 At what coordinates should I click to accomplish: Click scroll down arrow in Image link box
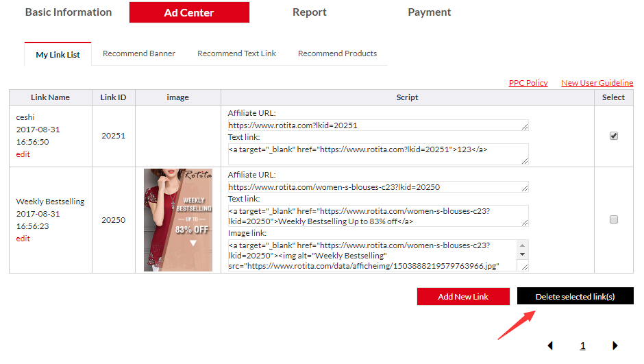click(522, 254)
